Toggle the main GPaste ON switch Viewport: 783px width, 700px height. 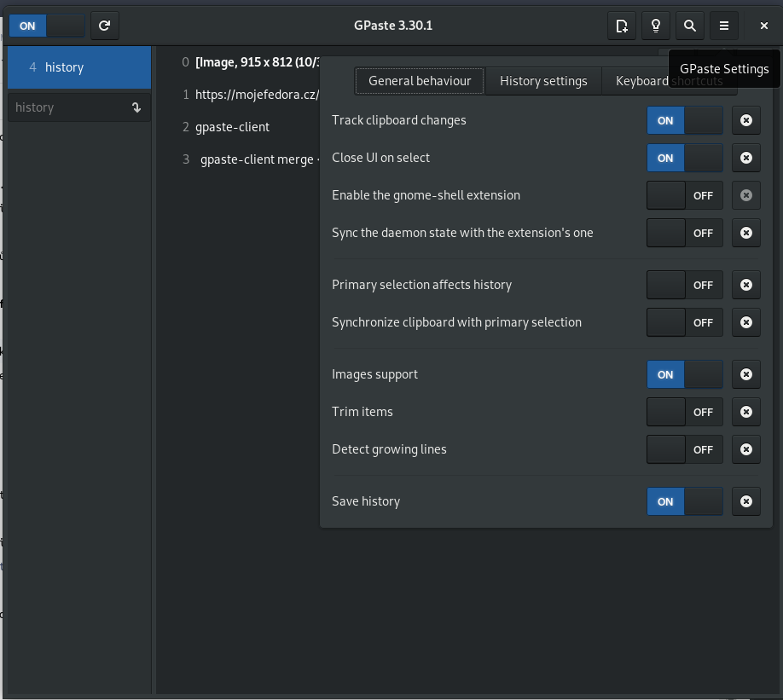47,26
